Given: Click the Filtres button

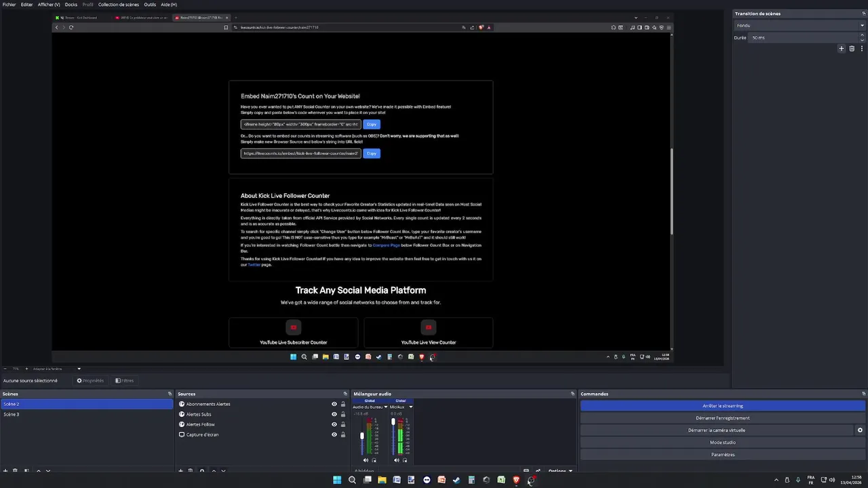Looking at the screenshot, I should pos(124,381).
